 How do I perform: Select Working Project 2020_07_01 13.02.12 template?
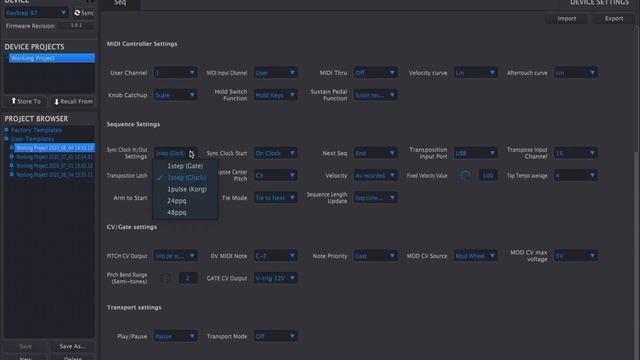54,166
